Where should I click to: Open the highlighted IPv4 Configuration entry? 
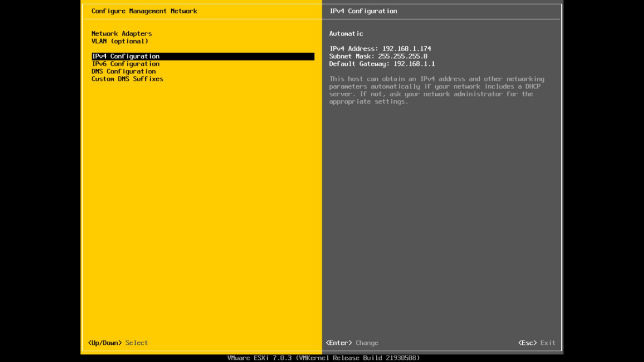click(203, 56)
